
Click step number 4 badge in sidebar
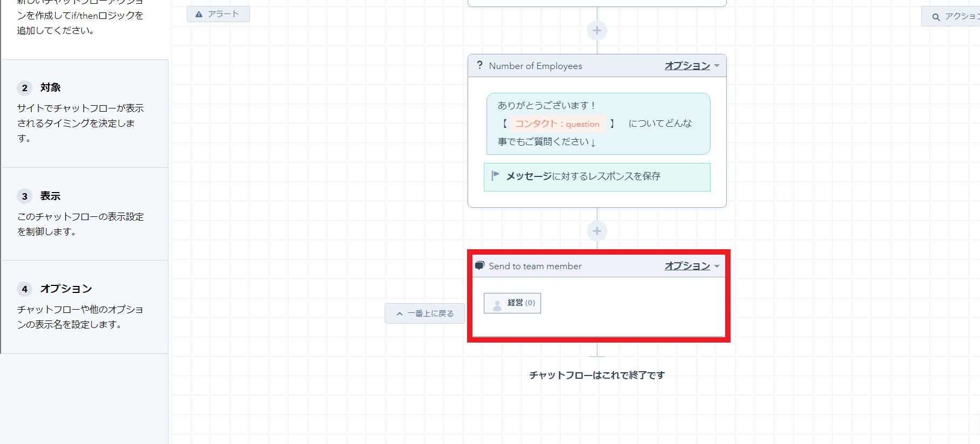pyautogui.click(x=24, y=289)
